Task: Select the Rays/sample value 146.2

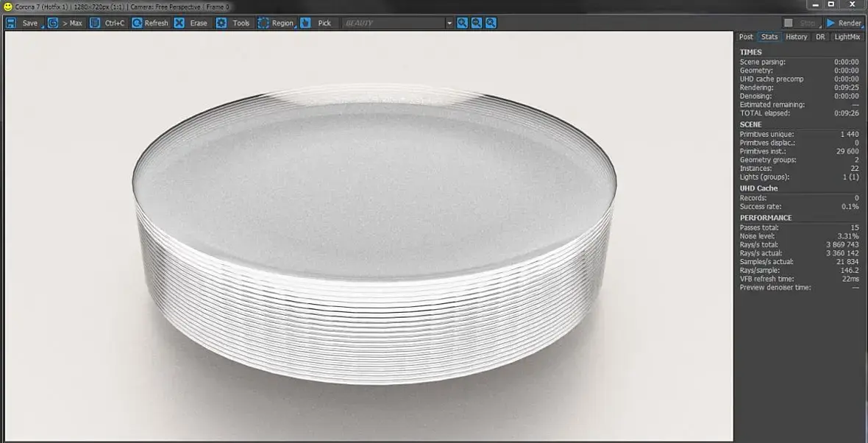Action: pyautogui.click(x=850, y=270)
